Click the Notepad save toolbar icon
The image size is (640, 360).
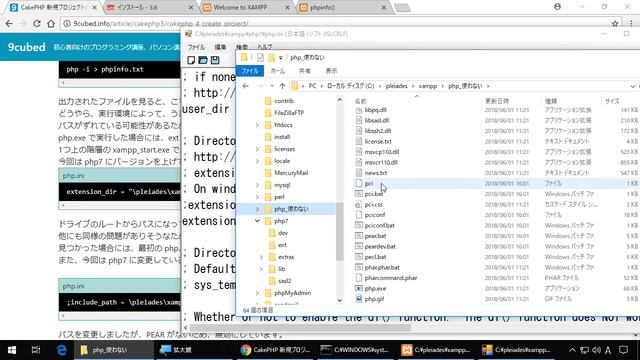[215, 60]
